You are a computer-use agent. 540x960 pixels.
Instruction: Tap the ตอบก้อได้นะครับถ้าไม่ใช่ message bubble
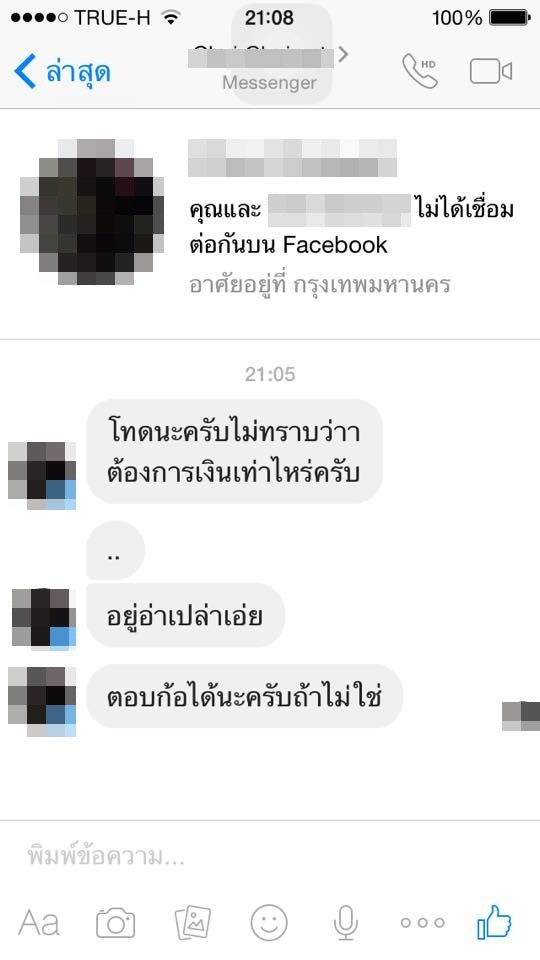click(245, 697)
